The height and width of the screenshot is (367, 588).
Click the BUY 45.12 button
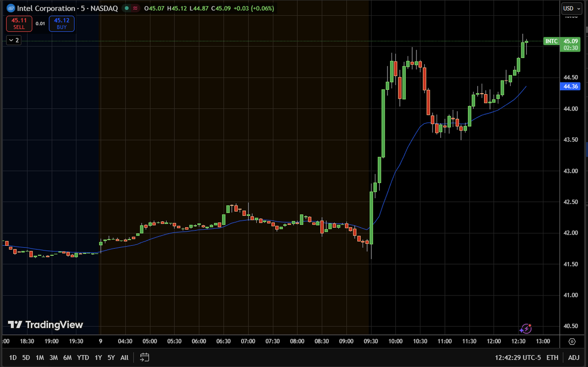(x=62, y=24)
